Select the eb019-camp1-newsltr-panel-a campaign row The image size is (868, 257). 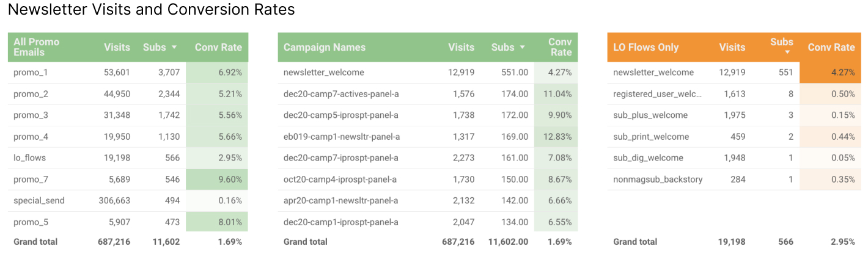(x=342, y=137)
